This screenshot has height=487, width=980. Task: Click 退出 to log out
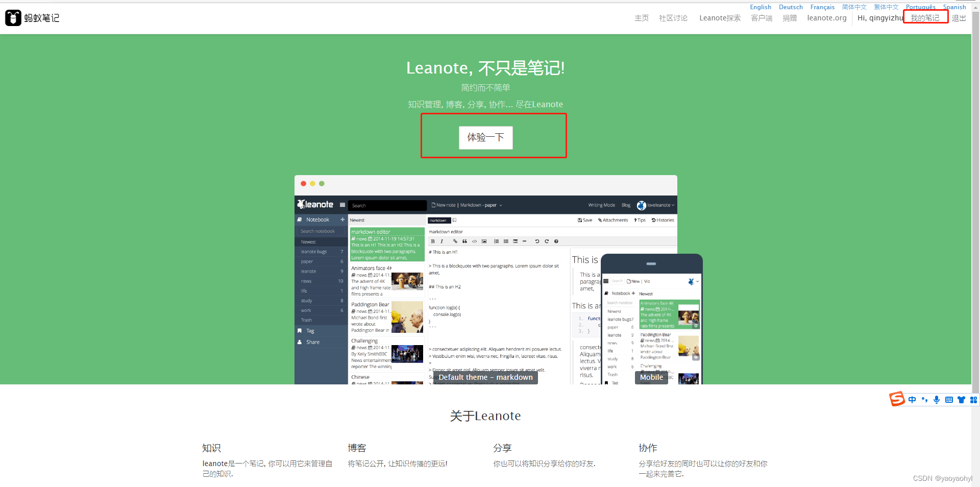pyautogui.click(x=959, y=18)
